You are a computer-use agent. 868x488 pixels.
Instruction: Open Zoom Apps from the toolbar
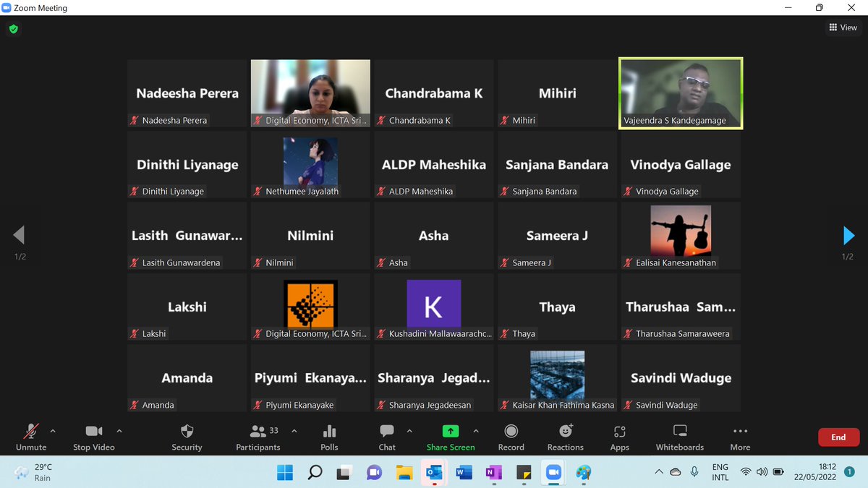point(619,437)
